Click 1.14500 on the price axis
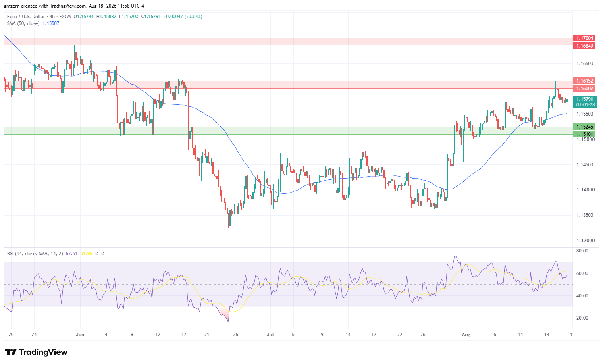 [584, 165]
